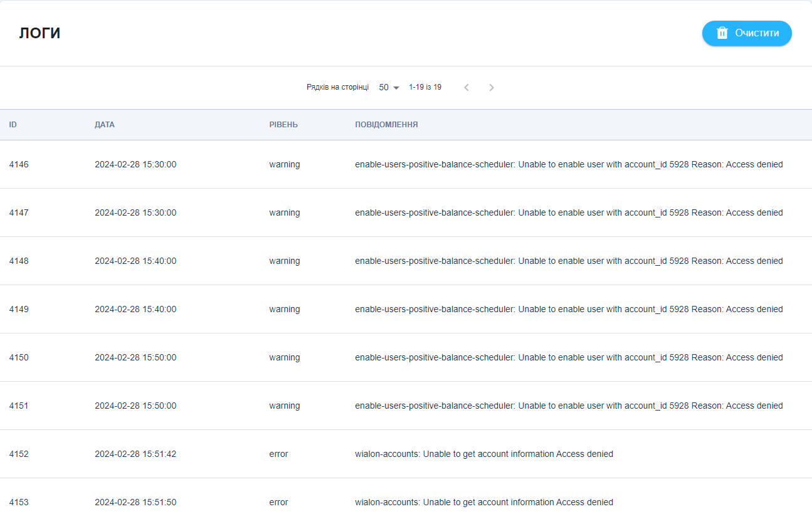The height and width of the screenshot is (524, 812).
Task: Click the ДАТА column header
Action: 105,125
